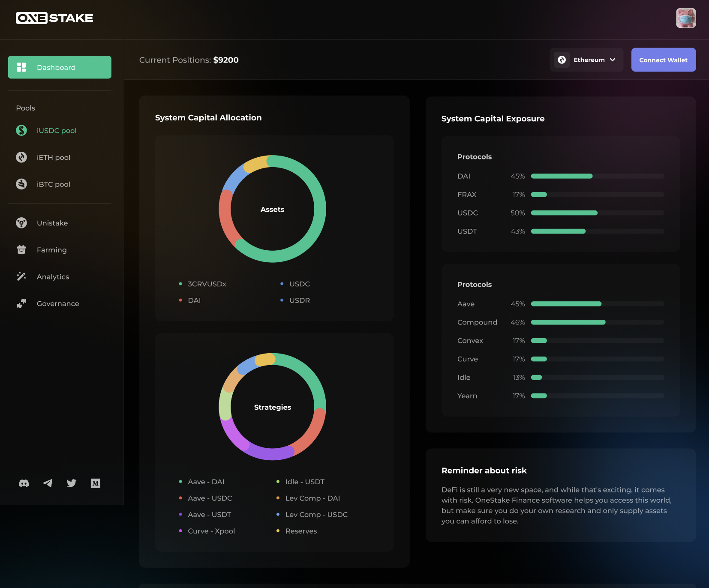This screenshot has height=588, width=709.
Task: Click the USDR legend entry
Action: [295, 300]
